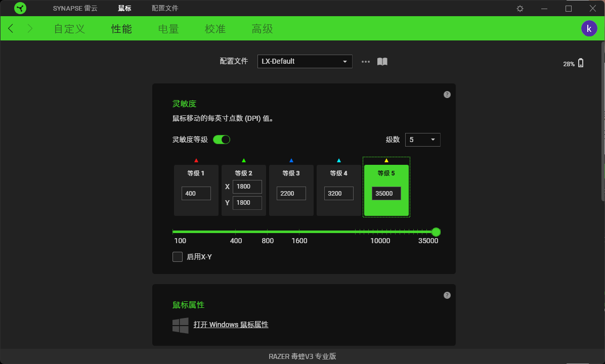Screen dimensions: 605x364
Task: Click the 等级 2 X field showing 1800
Action: coord(247,187)
